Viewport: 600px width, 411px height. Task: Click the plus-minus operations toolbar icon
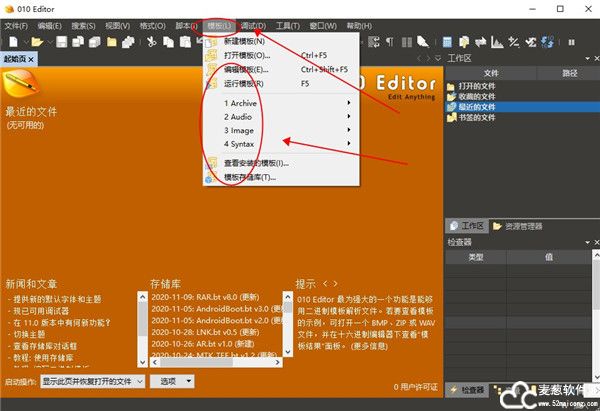(x=514, y=42)
